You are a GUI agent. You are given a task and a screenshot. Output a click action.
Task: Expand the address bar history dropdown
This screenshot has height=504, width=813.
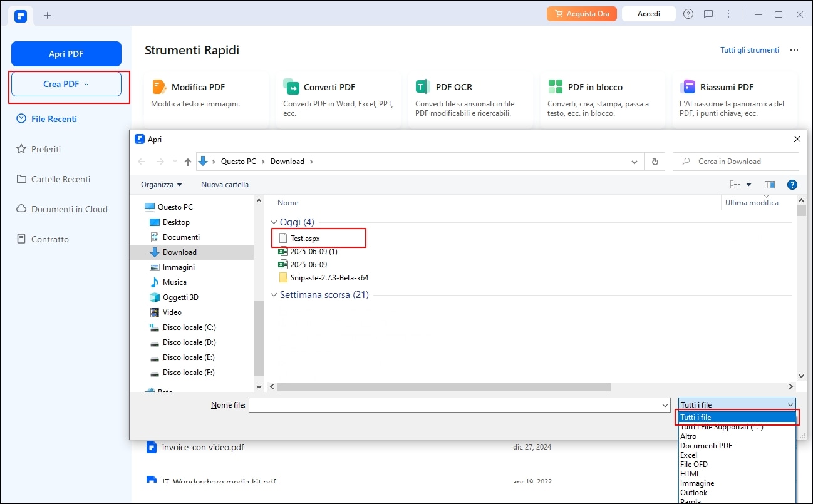[634, 162]
